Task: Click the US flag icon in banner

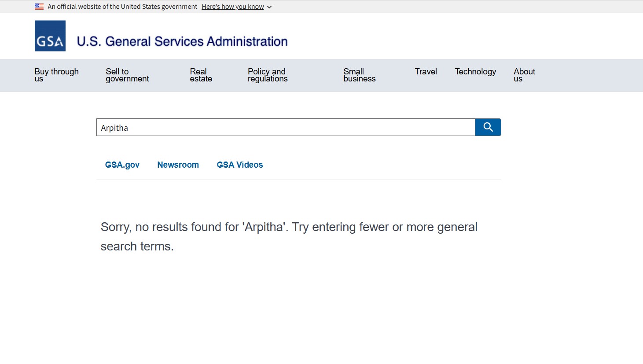Action: (39, 7)
